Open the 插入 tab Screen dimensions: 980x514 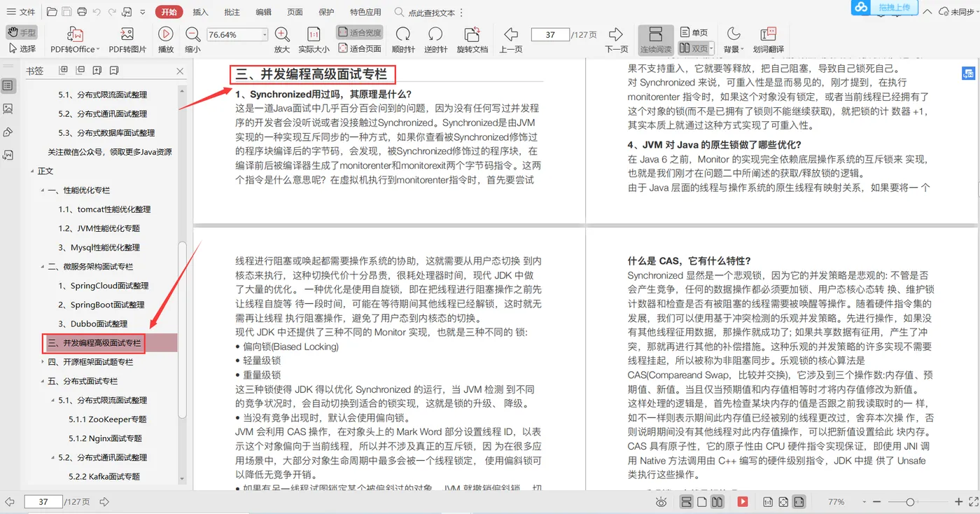pyautogui.click(x=200, y=12)
